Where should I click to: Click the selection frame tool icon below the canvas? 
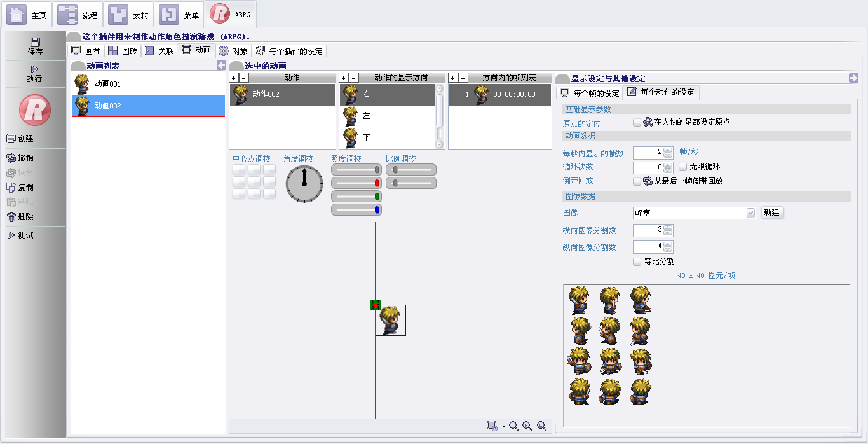point(492,426)
